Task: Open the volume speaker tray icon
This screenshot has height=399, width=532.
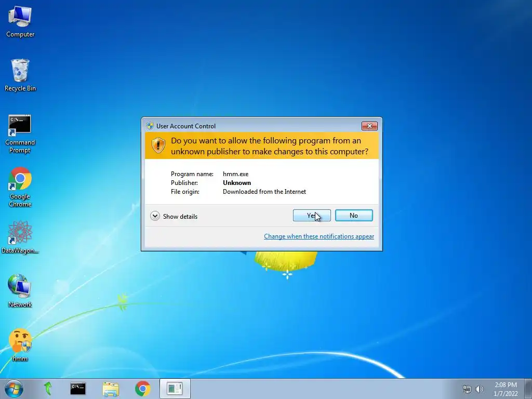Action: [480, 389]
